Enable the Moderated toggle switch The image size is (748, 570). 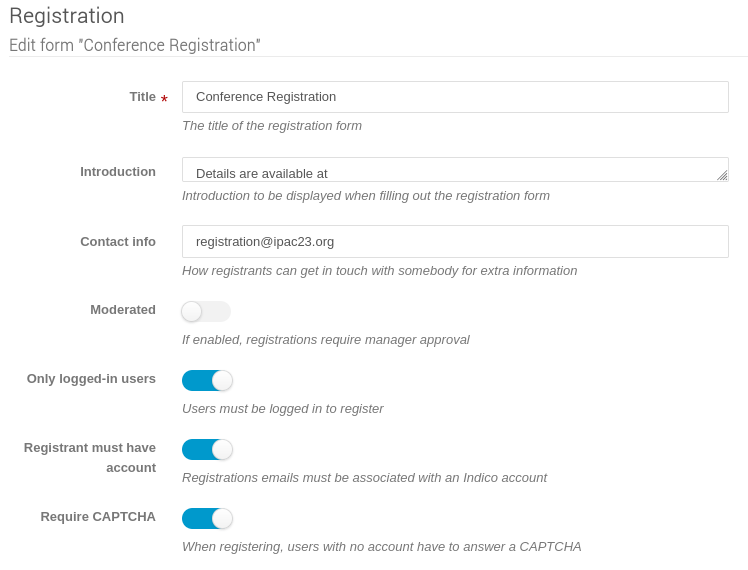coord(206,312)
